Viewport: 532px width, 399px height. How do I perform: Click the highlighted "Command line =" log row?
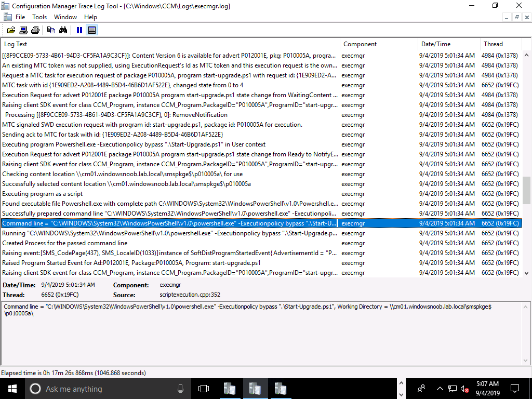[x=261, y=223]
